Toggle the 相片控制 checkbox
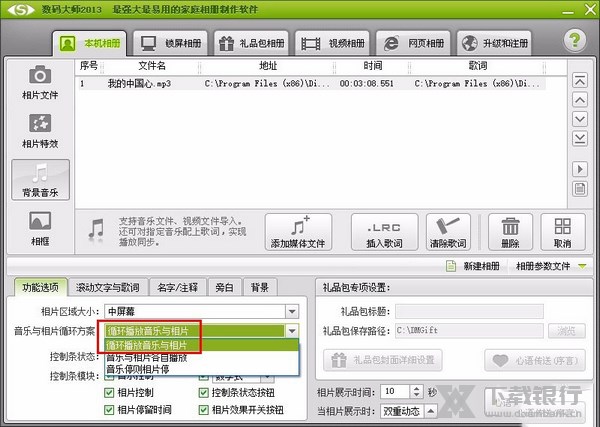The image size is (600, 427). (109, 392)
